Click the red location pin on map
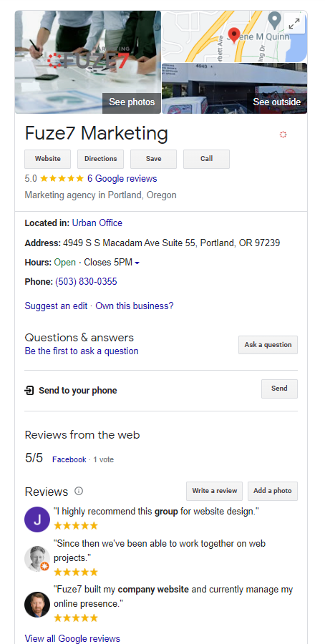Image resolution: width=325 pixels, height=644 pixels. [x=234, y=36]
